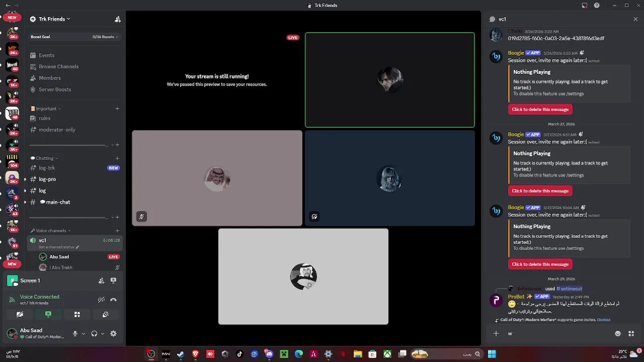Open the soundboard button
This screenshot has height=362, width=644.
(x=106, y=314)
